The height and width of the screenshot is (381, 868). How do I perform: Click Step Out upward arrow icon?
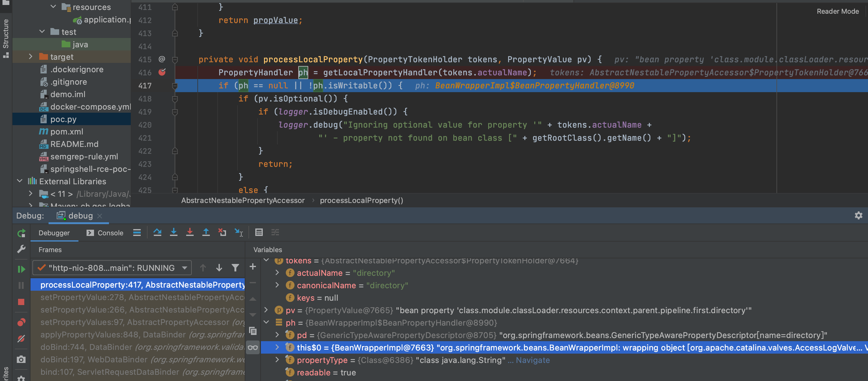point(206,233)
